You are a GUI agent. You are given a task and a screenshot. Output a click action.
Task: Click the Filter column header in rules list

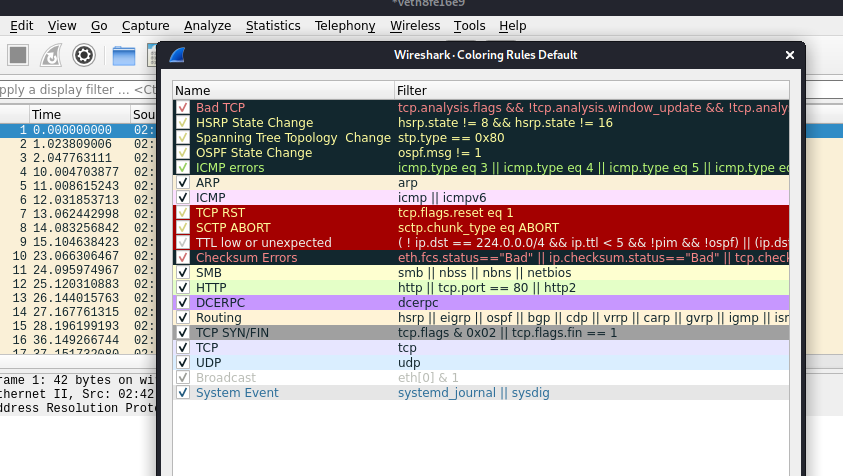point(591,90)
